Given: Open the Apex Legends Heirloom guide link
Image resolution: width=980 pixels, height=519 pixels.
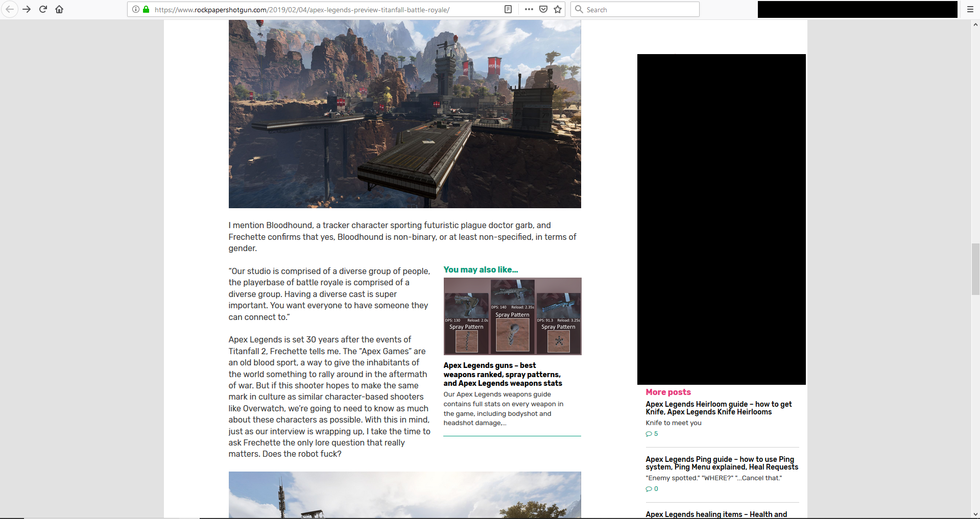Looking at the screenshot, I should pyautogui.click(x=719, y=408).
